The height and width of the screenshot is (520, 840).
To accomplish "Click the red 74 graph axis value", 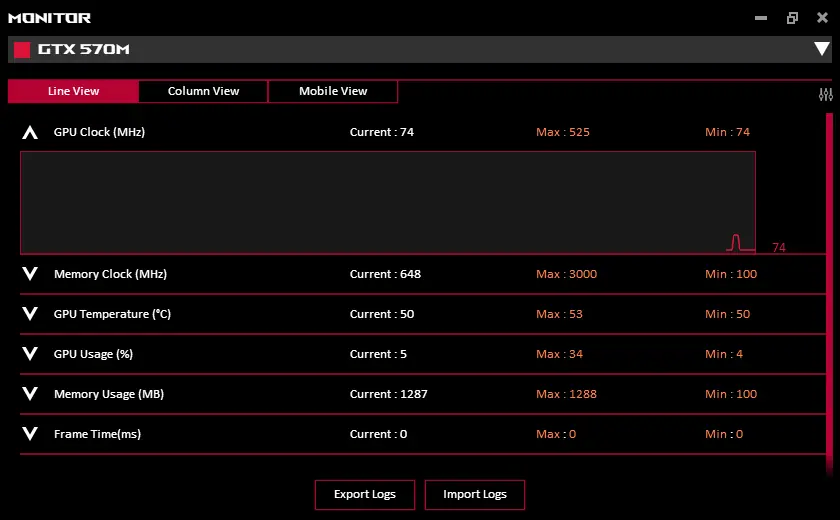I will (779, 247).
